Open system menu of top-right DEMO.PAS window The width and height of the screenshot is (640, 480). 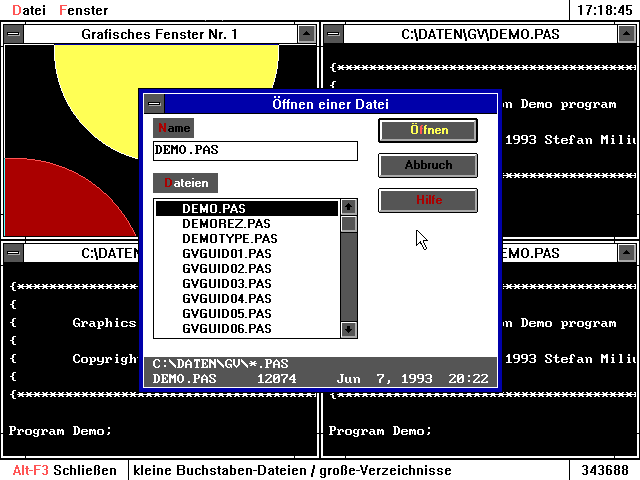(x=333, y=34)
